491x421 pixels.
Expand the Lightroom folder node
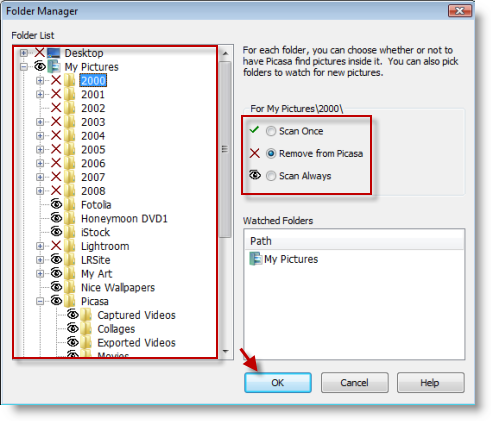pyautogui.click(x=40, y=246)
